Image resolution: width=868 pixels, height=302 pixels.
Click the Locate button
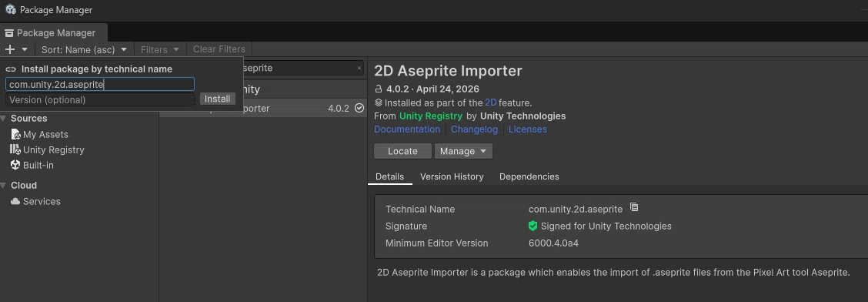(402, 151)
